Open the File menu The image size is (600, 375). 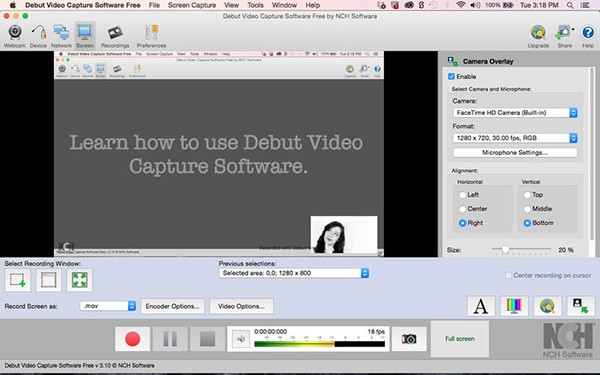(154, 5)
